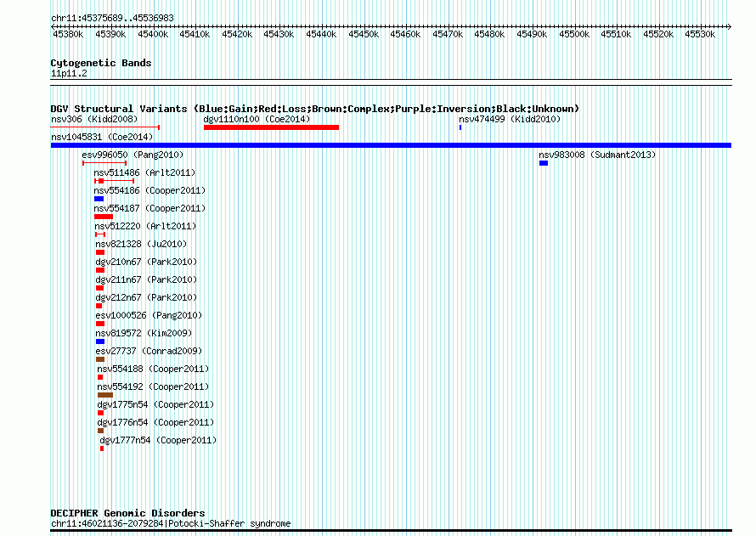Click the dgv212n67 (Park2010) label

[x=147, y=297]
